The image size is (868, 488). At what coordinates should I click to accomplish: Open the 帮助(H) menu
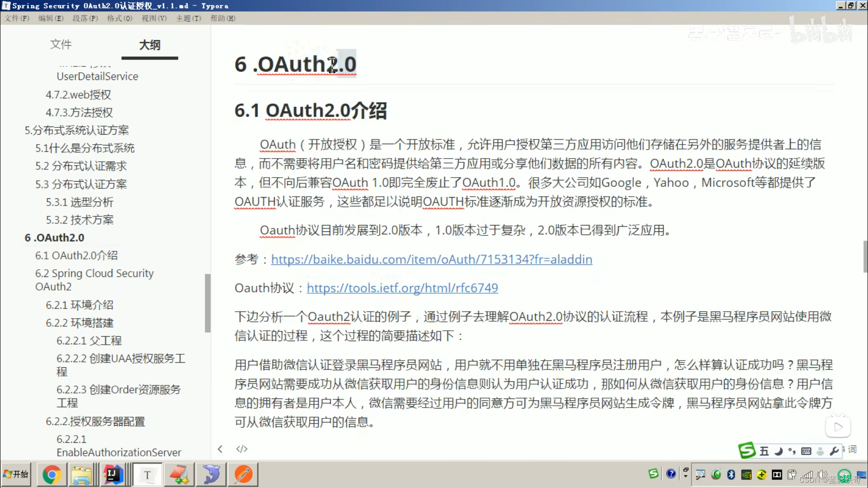(x=223, y=18)
